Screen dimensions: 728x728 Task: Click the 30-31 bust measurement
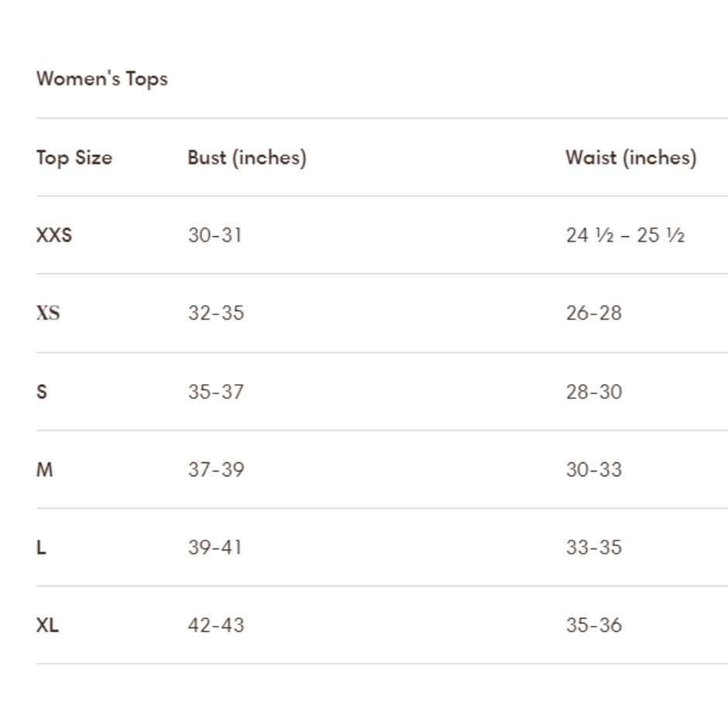coord(215,235)
